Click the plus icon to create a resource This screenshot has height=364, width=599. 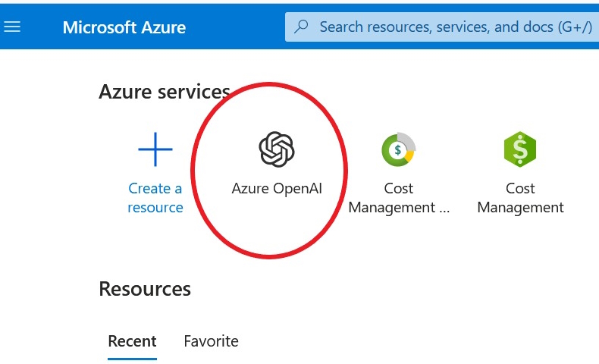(x=155, y=149)
